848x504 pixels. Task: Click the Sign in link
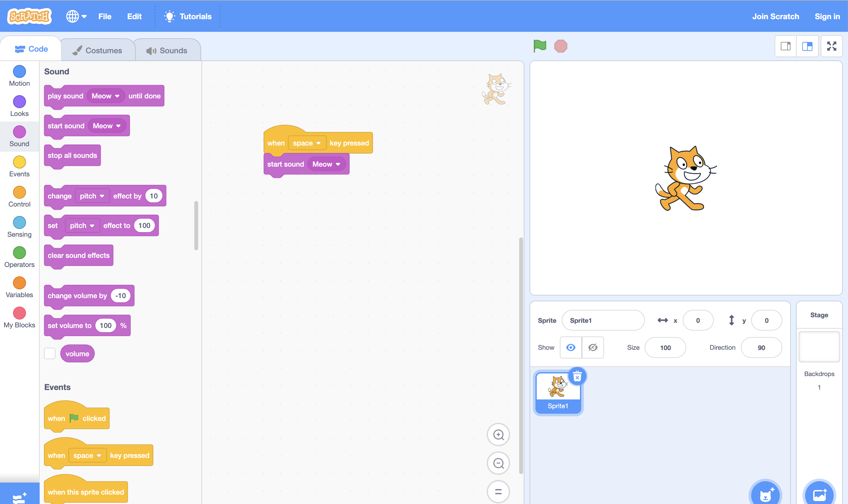click(x=827, y=16)
